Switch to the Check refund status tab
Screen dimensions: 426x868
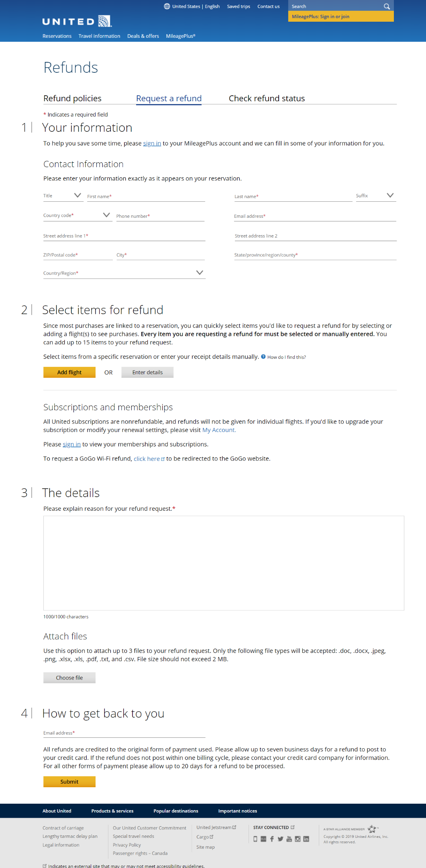267,98
